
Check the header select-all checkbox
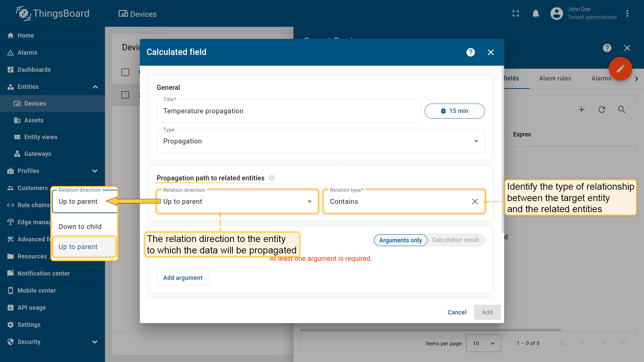pyautogui.click(x=125, y=72)
